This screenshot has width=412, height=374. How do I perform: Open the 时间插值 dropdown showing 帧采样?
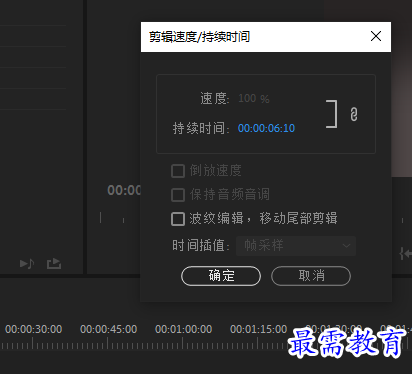point(296,246)
